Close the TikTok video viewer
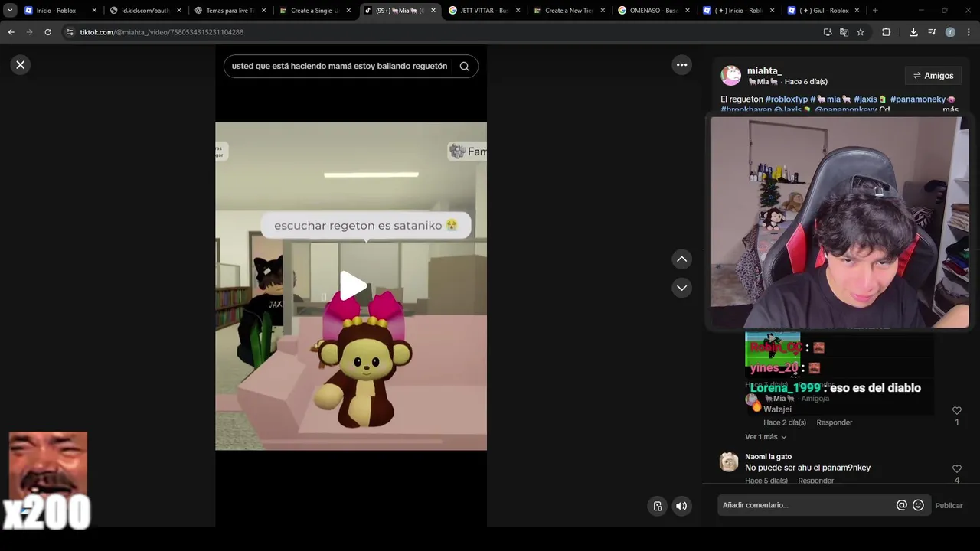This screenshot has height=551, width=980. tap(21, 65)
